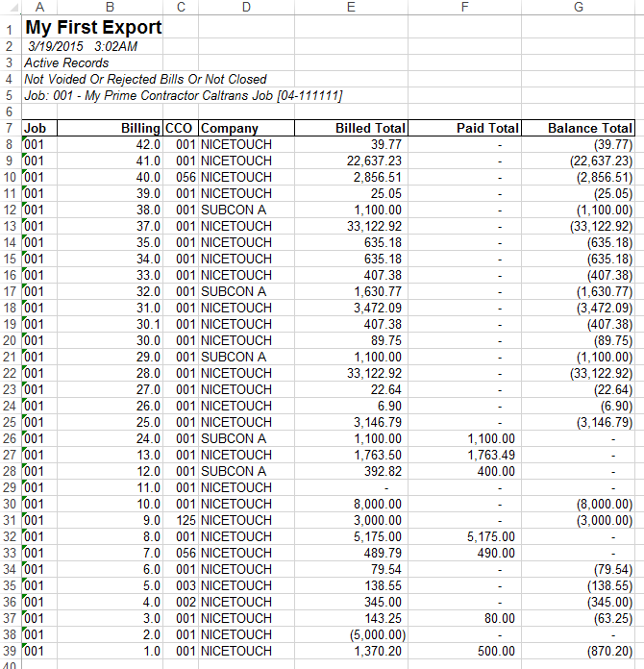The image size is (644, 669).
Task: Click the CCO cell showing 125
Action: [181, 520]
